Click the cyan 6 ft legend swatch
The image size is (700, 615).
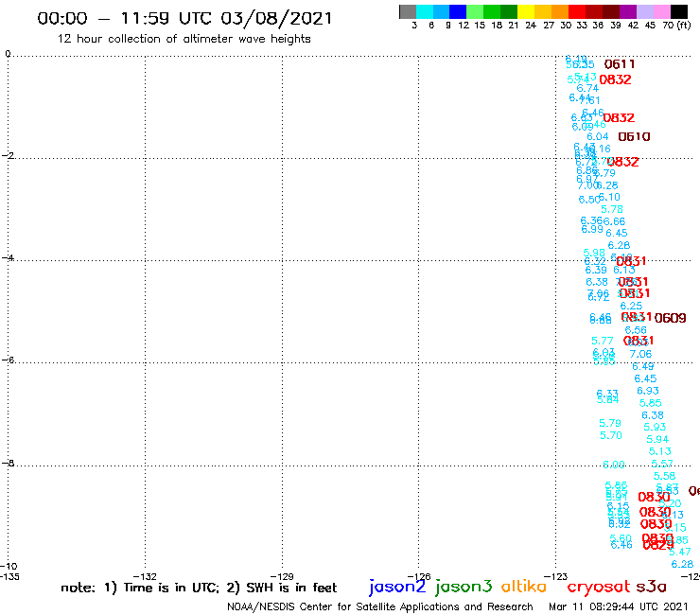click(425, 11)
